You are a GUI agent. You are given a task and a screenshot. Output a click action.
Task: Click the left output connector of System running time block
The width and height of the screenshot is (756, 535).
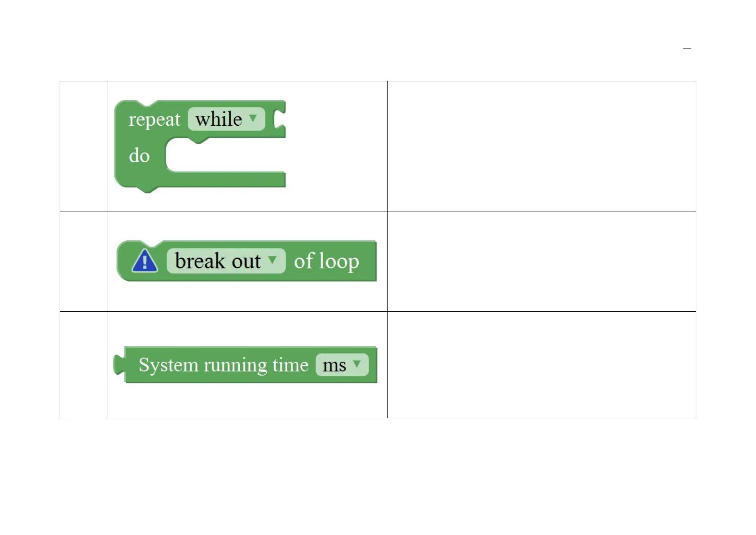tap(119, 364)
